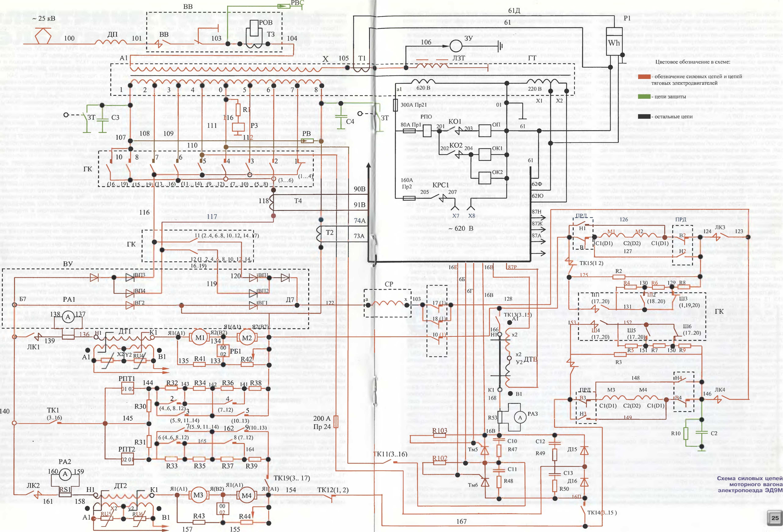
Task: Click the 'КО2' label
Action: coord(456,145)
